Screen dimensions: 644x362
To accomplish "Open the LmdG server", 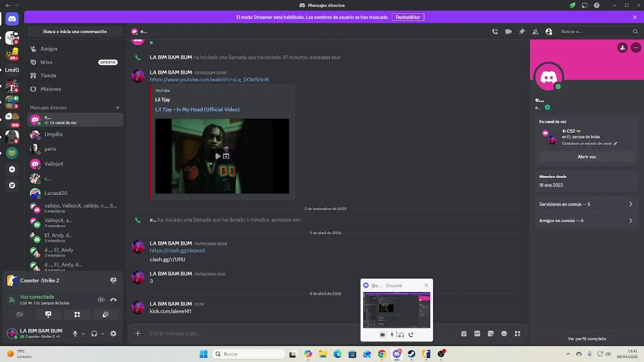I will point(12,70).
